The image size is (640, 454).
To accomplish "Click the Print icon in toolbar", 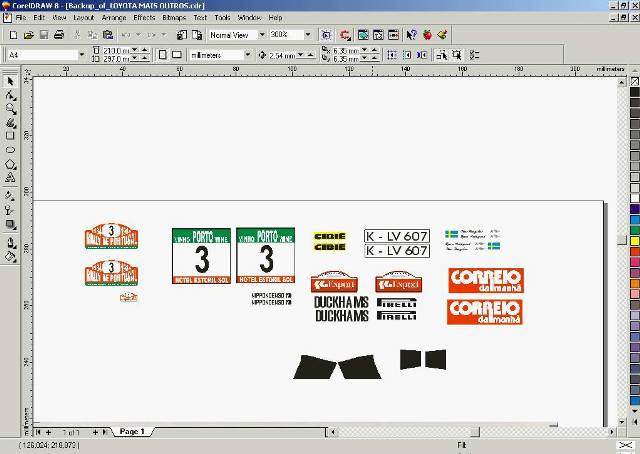I will click(x=59, y=35).
